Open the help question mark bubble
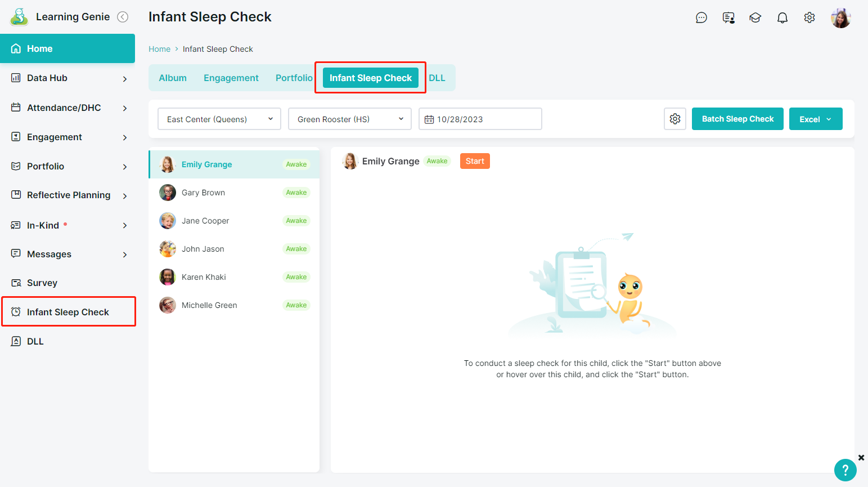The width and height of the screenshot is (868, 487). (845, 470)
